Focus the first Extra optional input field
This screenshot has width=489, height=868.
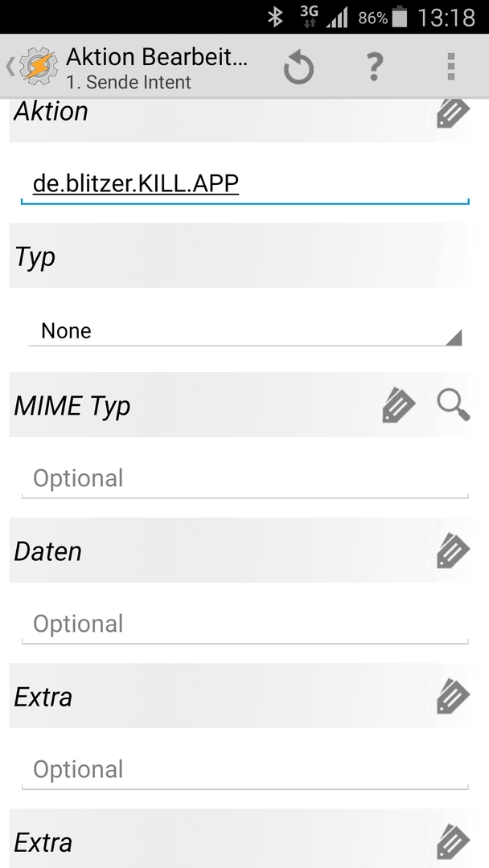pos(244,770)
